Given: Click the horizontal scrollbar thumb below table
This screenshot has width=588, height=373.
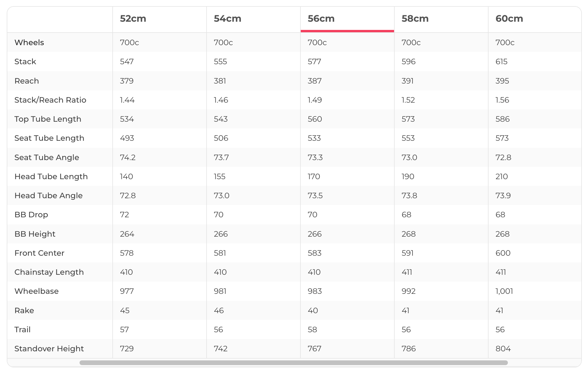Looking at the screenshot, I should 293,363.
